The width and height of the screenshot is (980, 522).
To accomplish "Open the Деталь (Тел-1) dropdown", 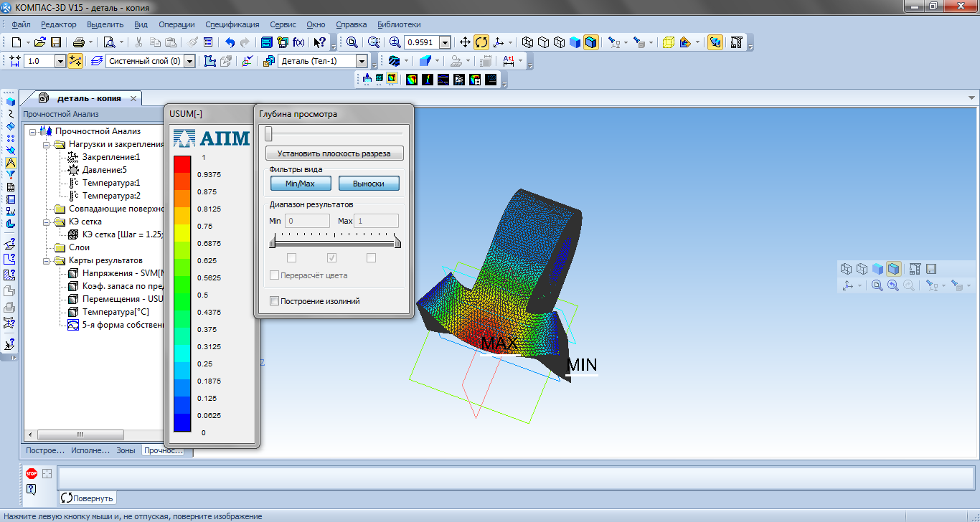I will click(x=362, y=61).
